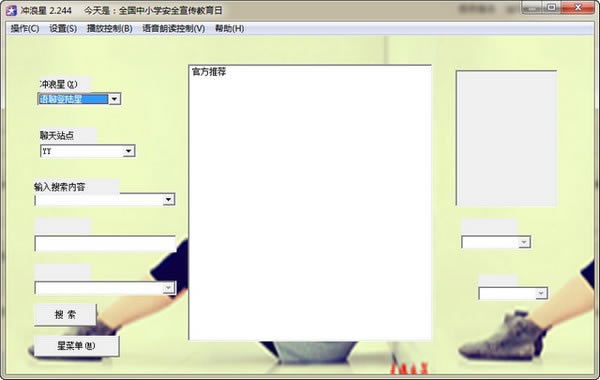Expand the 冲浪星 combo box arrow
The height and width of the screenshot is (380, 600).
114,99
